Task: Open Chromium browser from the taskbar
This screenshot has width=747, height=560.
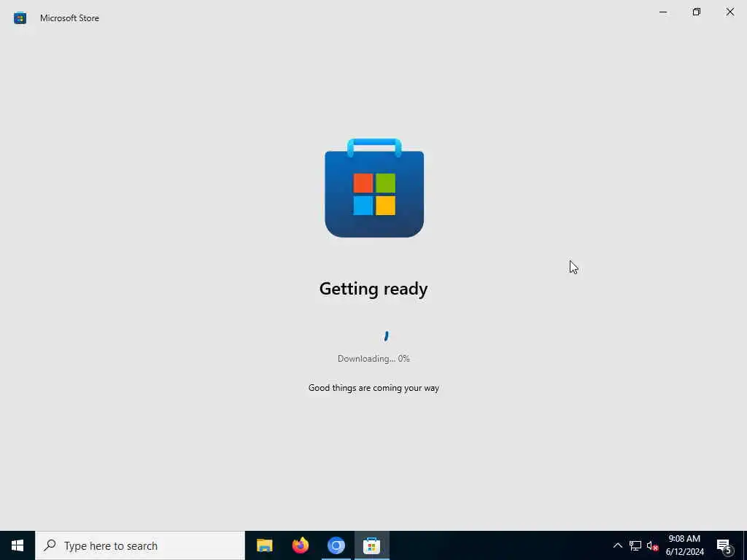Action: pyautogui.click(x=336, y=545)
